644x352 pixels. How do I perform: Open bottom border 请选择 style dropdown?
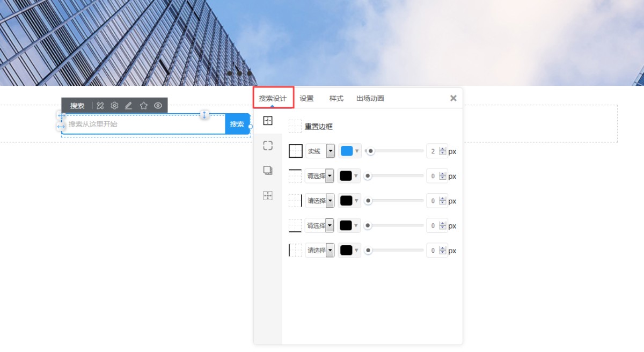click(x=320, y=225)
